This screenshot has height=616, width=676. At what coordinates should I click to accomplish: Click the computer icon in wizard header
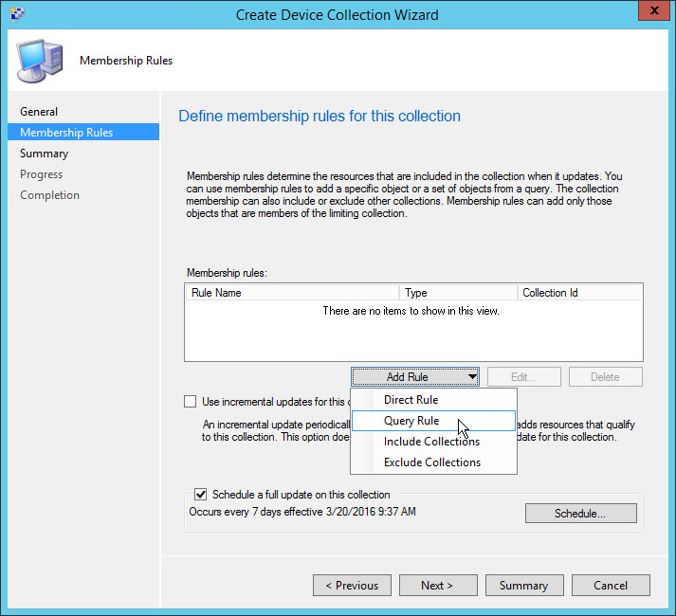point(40,61)
